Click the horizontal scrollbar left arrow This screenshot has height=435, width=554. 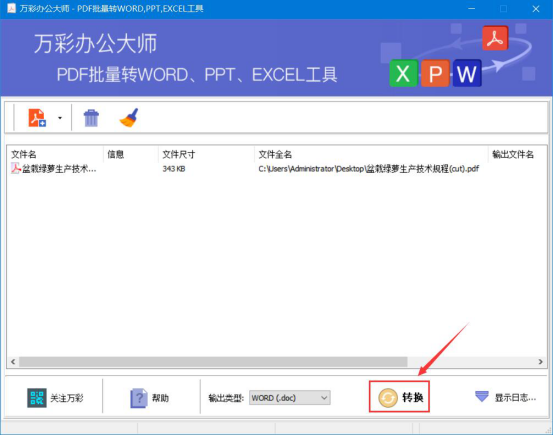13,361
